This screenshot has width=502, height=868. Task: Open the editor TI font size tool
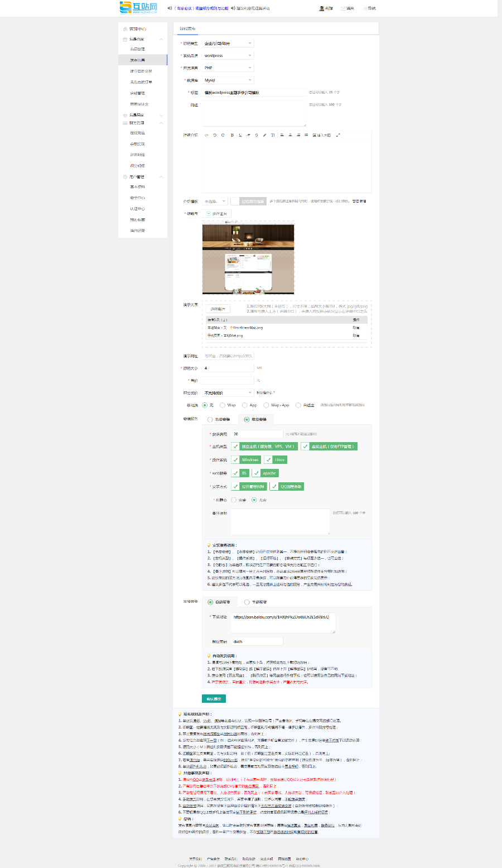(273, 135)
